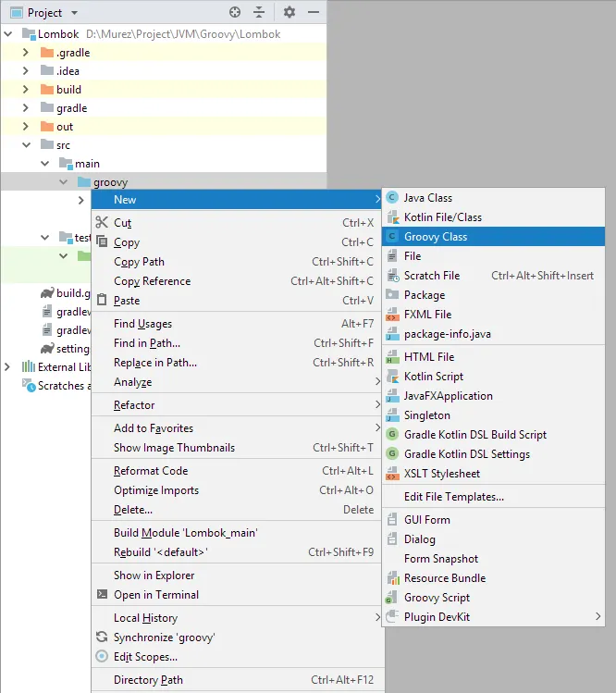Click the Collapse All icon in Project toolbar
The width and height of the screenshot is (616, 693).
coord(259,12)
